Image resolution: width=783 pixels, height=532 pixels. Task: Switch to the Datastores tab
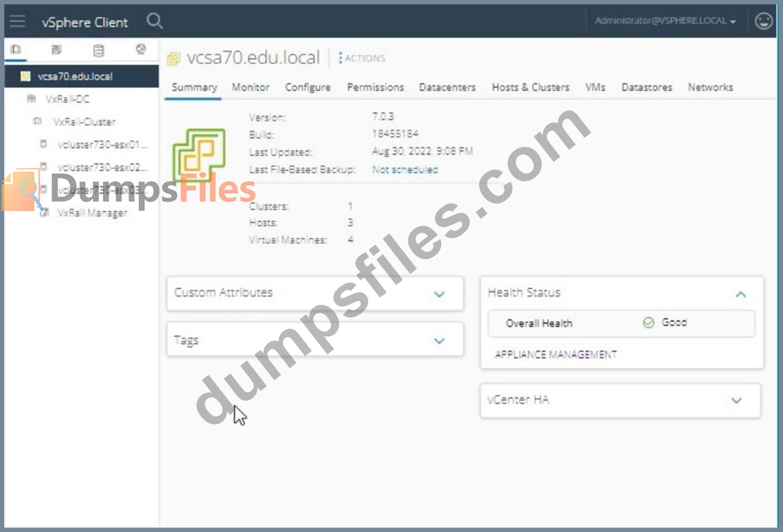pyautogui.click(x=647, y=87)
